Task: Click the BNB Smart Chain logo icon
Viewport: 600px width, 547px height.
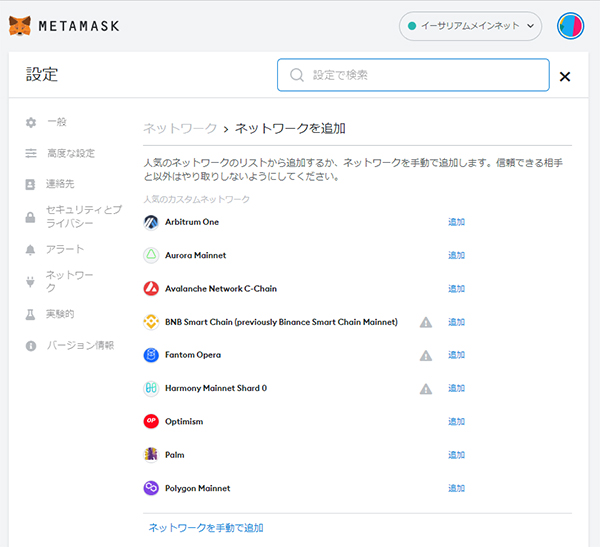Action: tap(151, 322)
